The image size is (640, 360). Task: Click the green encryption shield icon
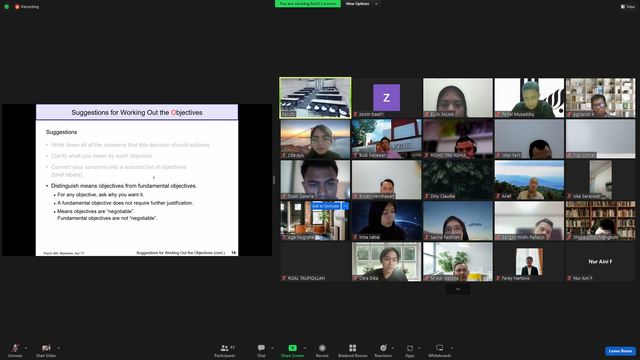click(x=7, y=7)
